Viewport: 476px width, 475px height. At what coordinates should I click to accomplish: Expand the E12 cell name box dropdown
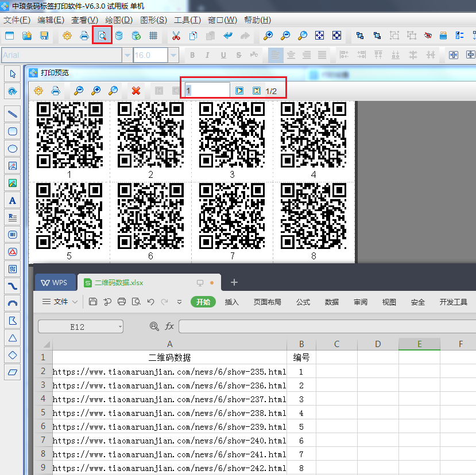[119, 326]
